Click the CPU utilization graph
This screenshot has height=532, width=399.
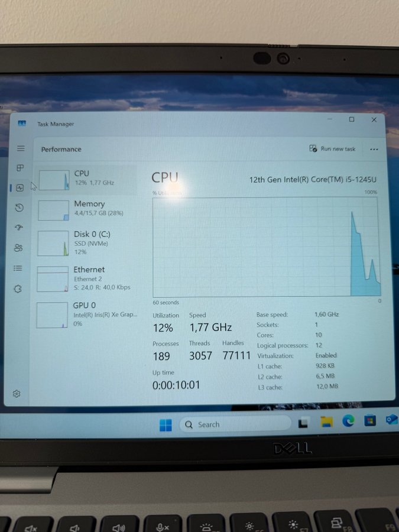click(266, 247)
